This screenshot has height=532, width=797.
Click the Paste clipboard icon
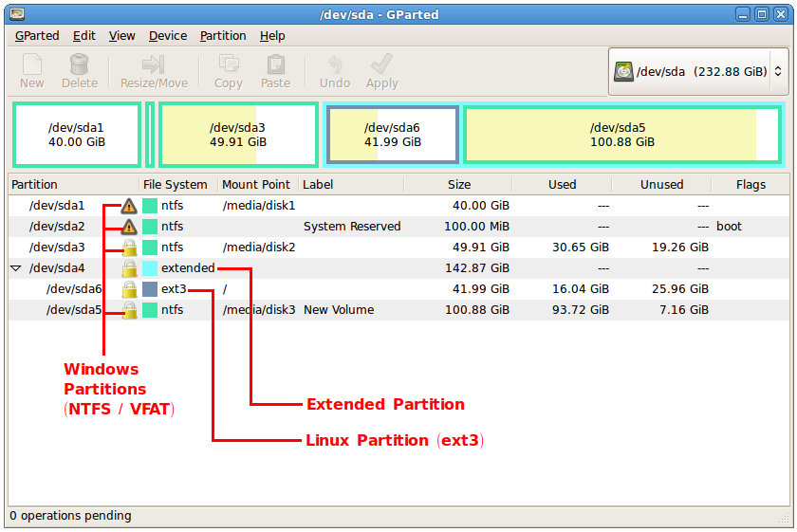coord(276,64)
